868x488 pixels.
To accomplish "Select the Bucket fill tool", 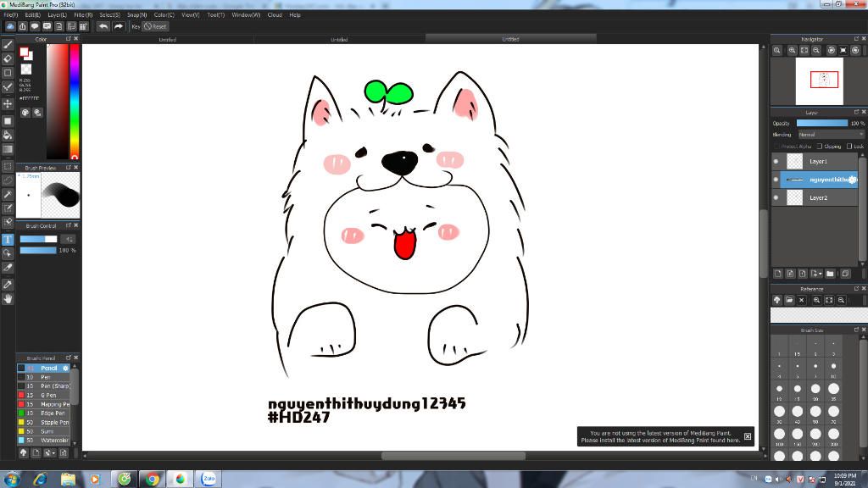I will click(x=8, y=135).
